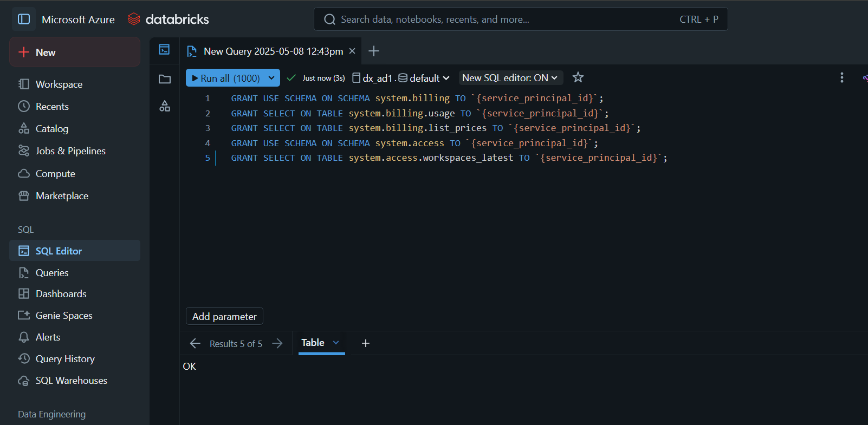Click the search bar magnifier icon
The width and height of the screenshot is (868, 425).
click(329, 19)
